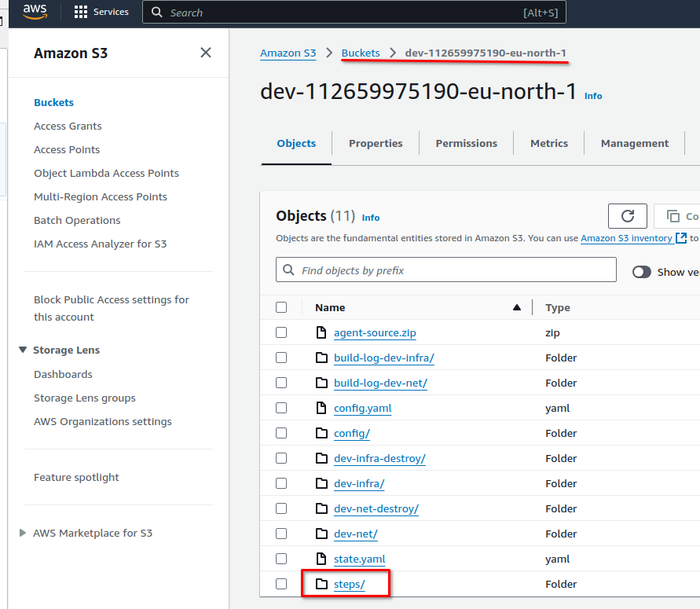Refresh the objects list
This screenshot has width=700, height=609.
pyautogui.click(x=627, y=216)
